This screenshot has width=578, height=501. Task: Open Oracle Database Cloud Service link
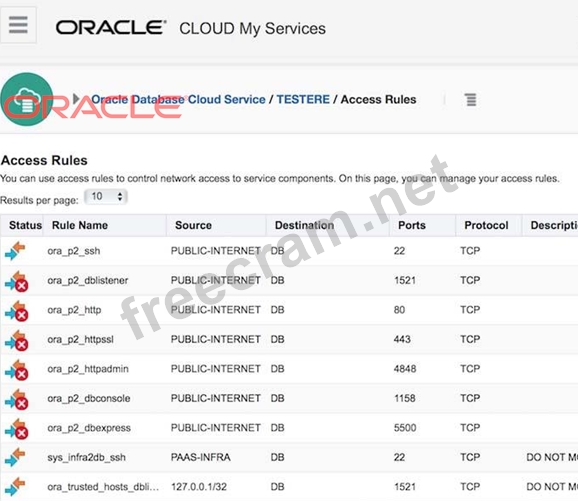(178, 100)
